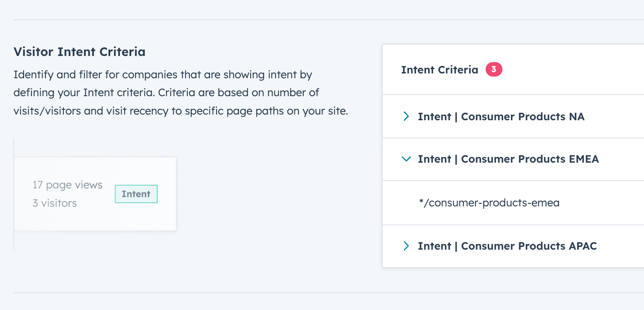
Task: Click the 'defining your Intent criteria' text line
Action: (166, 93)
